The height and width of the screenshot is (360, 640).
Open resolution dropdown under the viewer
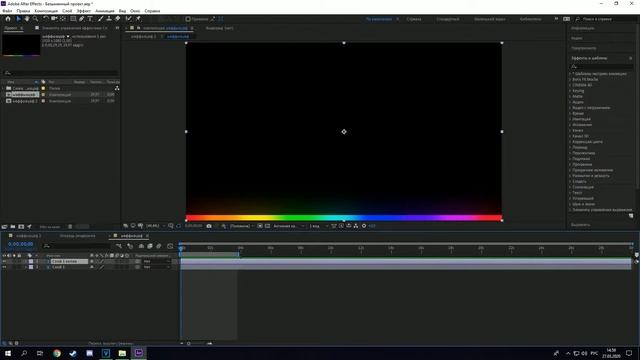(x=241, y=226)
